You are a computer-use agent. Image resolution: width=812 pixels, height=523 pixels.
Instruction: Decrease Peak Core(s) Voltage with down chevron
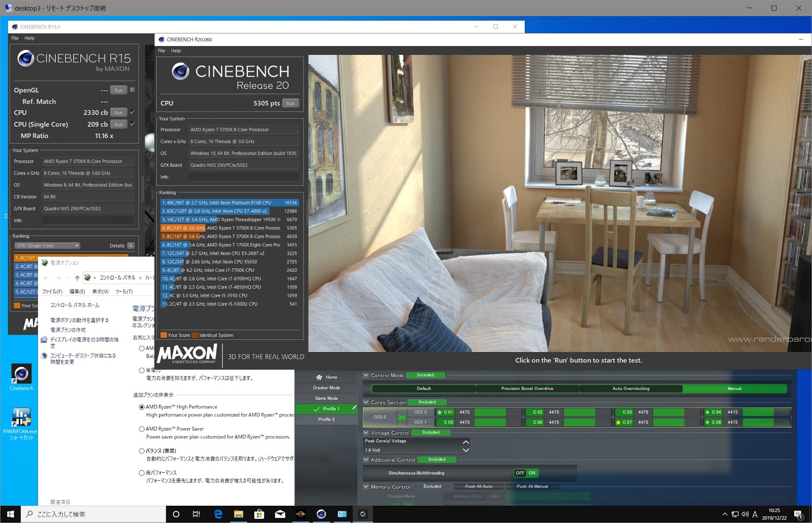[x=466, y=450]
